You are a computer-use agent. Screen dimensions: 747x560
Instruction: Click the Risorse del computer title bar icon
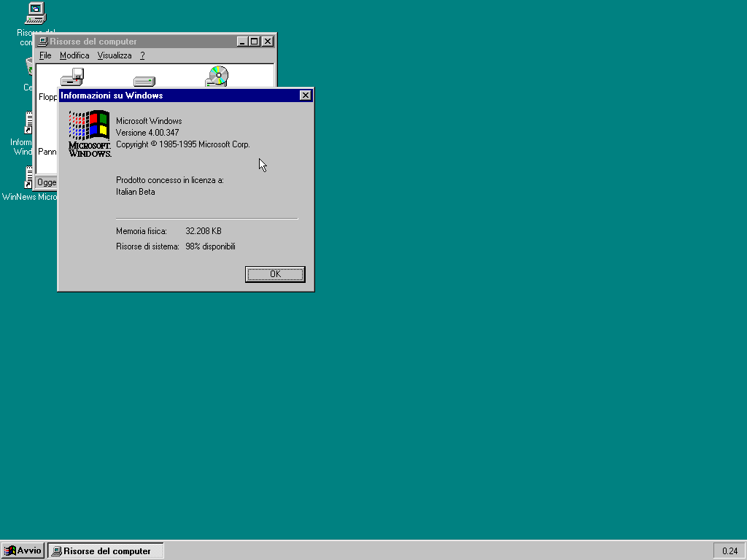[43, 42]
